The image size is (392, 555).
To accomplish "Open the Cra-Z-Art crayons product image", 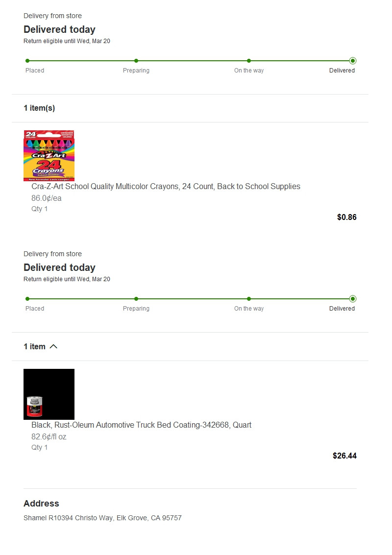I will [x=49, y=156].
